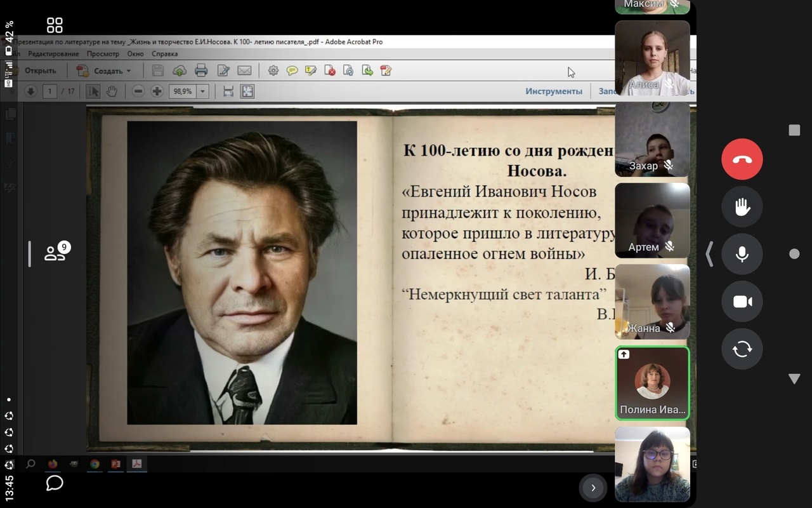Click the Save disk icon in Acrobat
The height and width of the screenshot is (508, 812).
click(x=158, y=70)
